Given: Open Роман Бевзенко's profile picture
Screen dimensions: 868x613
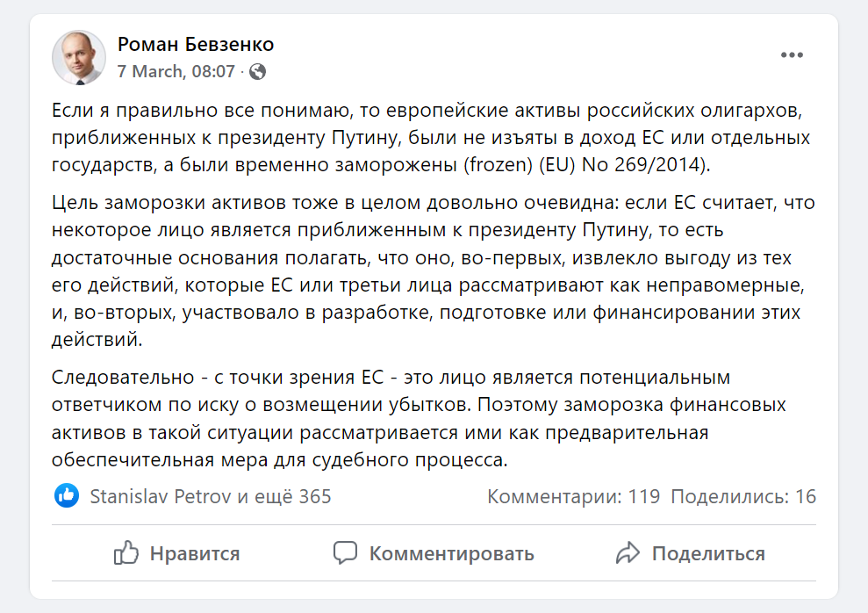Looking at the screenshot, I should pyautogui.click(x=79, y=58).
